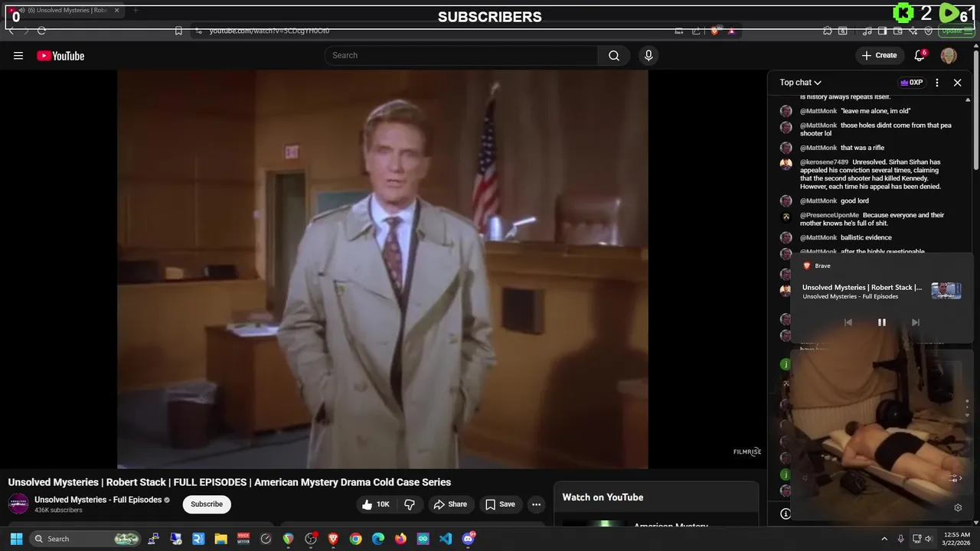Start voice search with the microphone icon
This screenshot has height=551, width=980.
(648, 55)
